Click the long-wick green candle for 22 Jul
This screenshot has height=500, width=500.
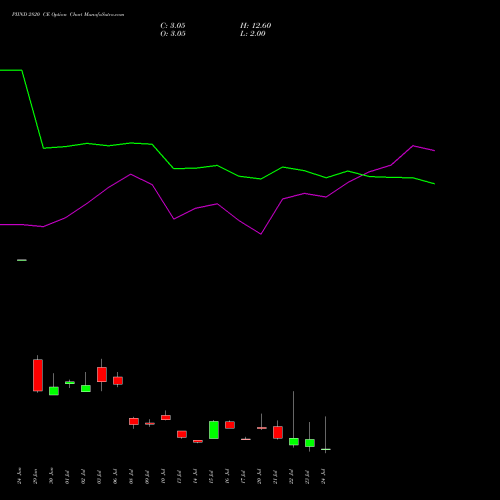(x=294, y=441)
